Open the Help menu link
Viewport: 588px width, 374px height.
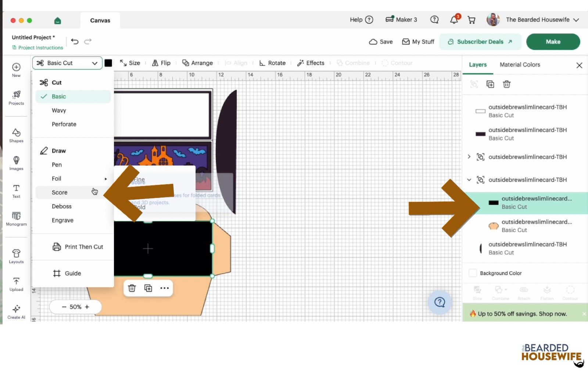361,19
